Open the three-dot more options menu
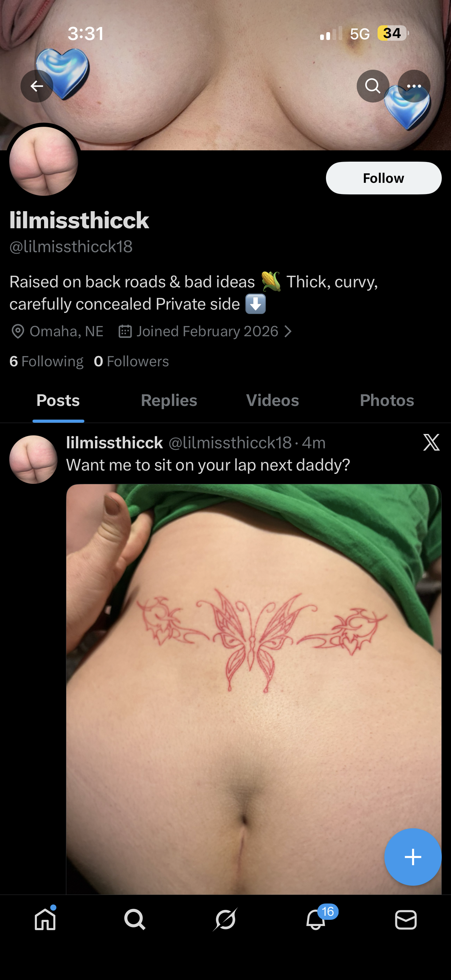 pyautogui.click(x=414, y=86)
